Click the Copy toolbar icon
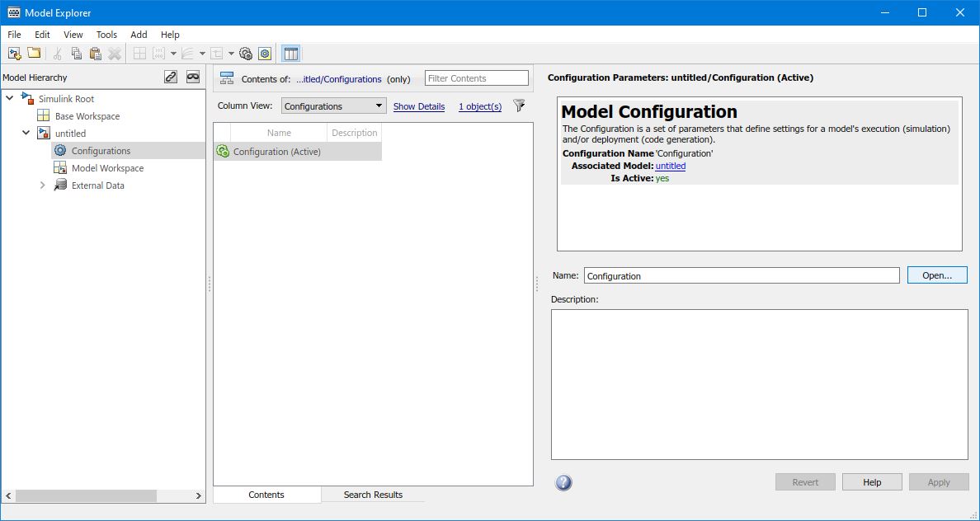This screenshot has width=980, height=521. click(x=77, y=54)
